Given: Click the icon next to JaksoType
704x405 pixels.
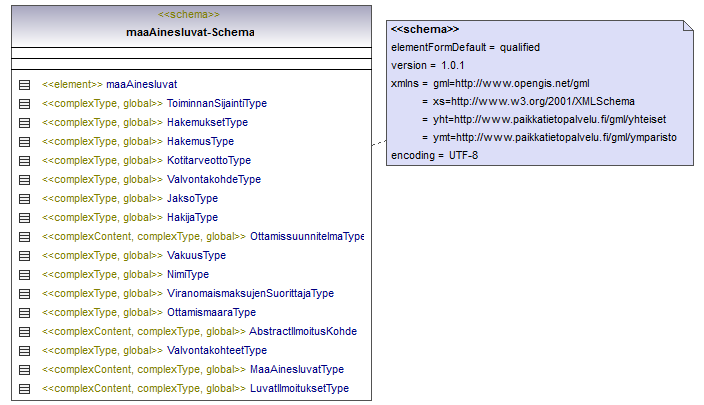Looking at the screenshot, I should pos(25,199).
